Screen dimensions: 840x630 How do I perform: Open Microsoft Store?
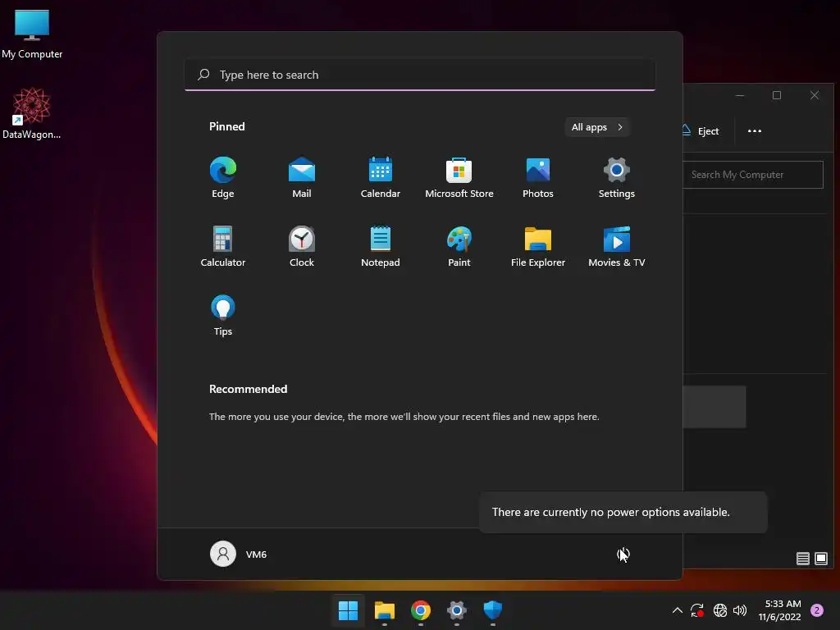(x=459, y=178)
